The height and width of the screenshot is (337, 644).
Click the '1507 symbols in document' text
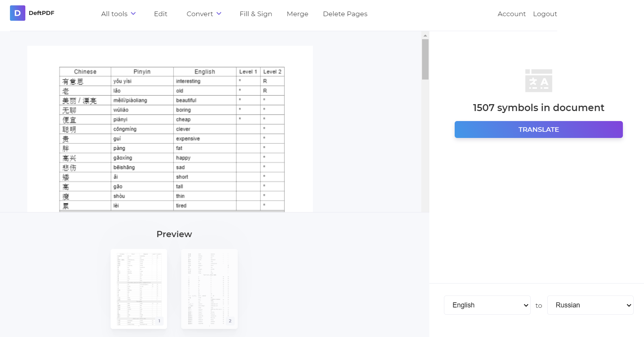538,108
